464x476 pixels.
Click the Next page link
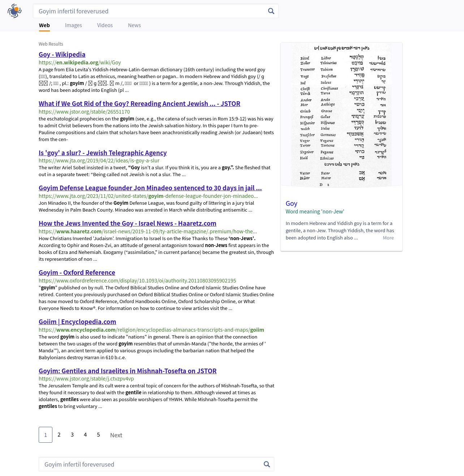(116, 435)
